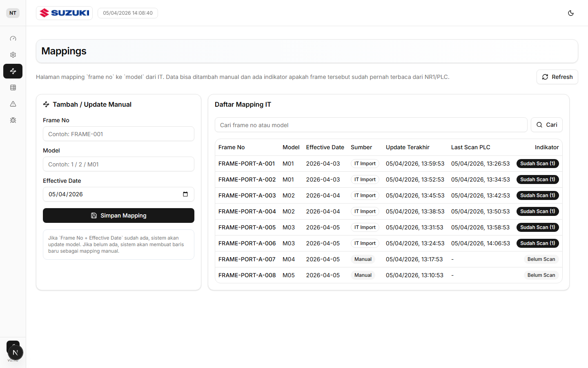Focus the Frame No input field
The image size is (588, 368).
(118, 134)
